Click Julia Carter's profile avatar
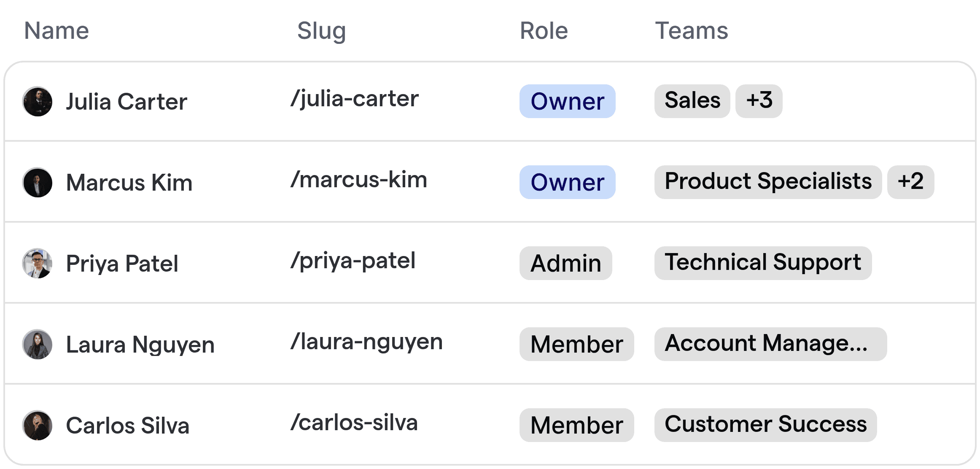 point(37,101)
